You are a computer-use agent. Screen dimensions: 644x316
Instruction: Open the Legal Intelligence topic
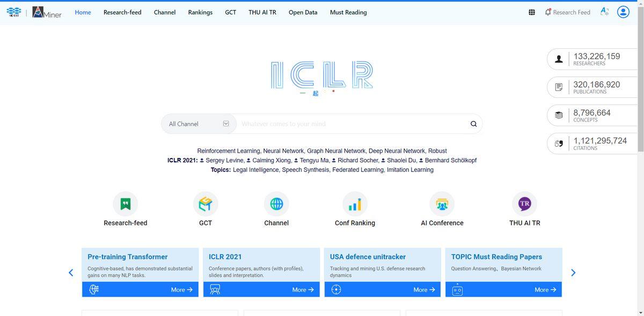tap(256, 170)
